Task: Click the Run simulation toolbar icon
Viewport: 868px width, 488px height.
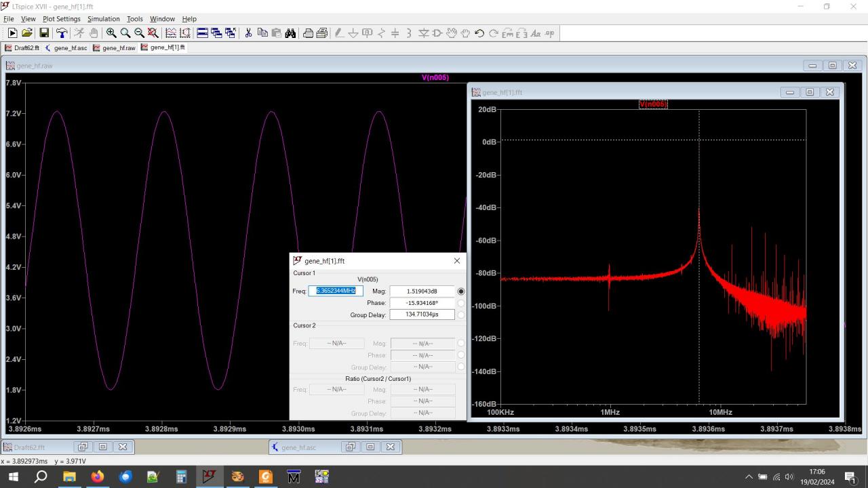Action: tap(12, 33)
